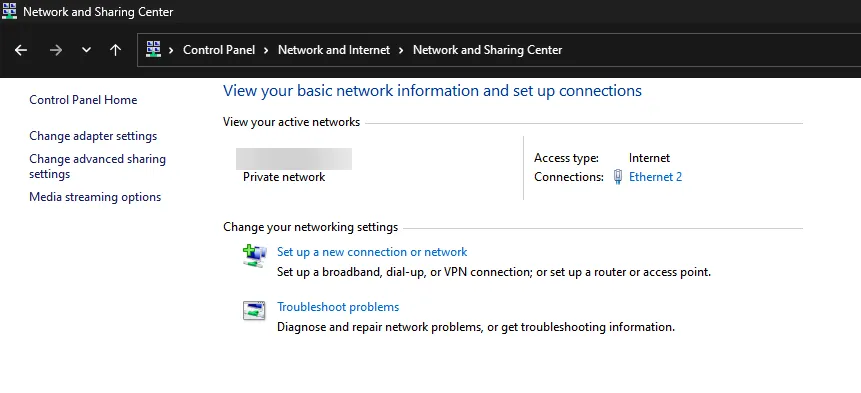Click the Ethernet 2 connection link

point(655,177)
